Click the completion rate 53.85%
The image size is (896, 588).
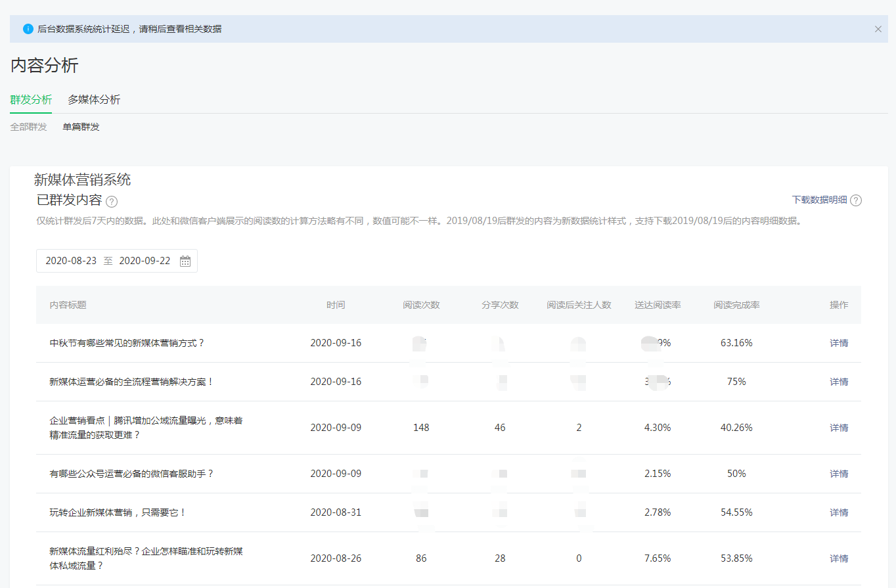736,558
